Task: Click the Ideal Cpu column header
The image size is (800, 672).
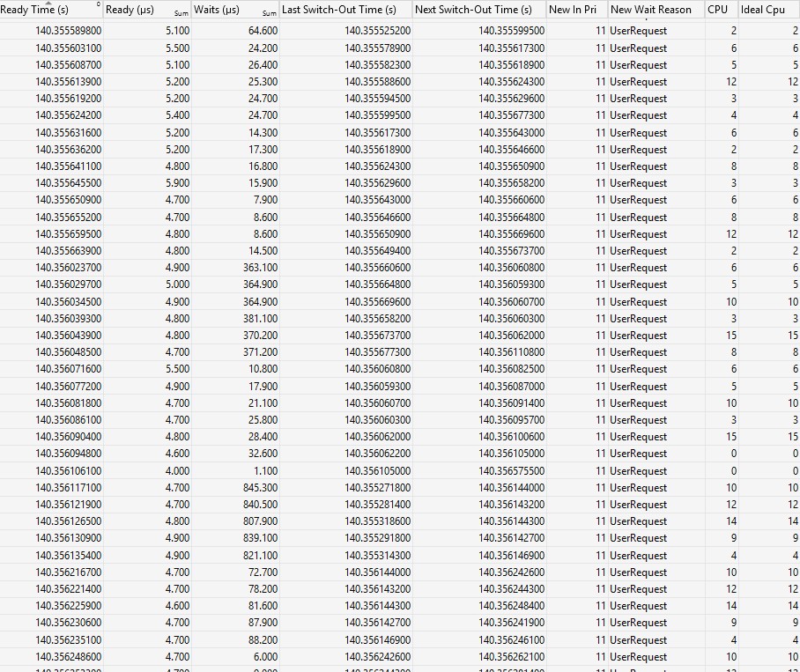Action: click(769, 9)
